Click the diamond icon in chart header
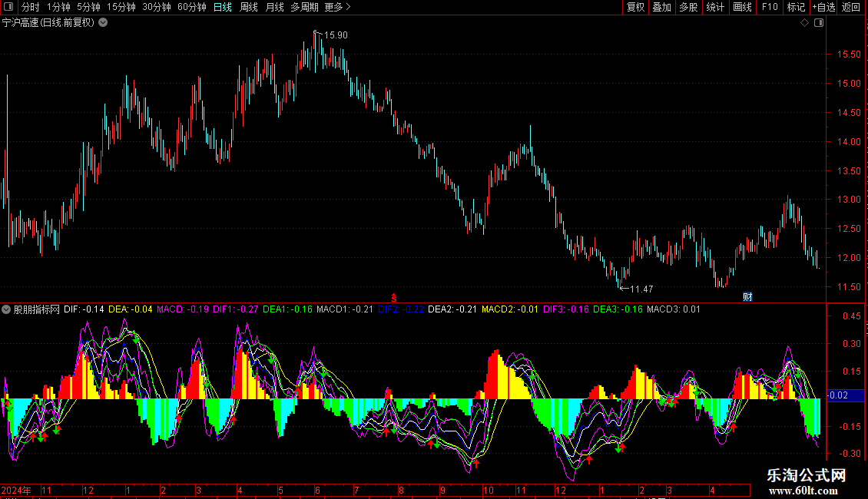The image size is (868, 499). click(x=805, y=23)
